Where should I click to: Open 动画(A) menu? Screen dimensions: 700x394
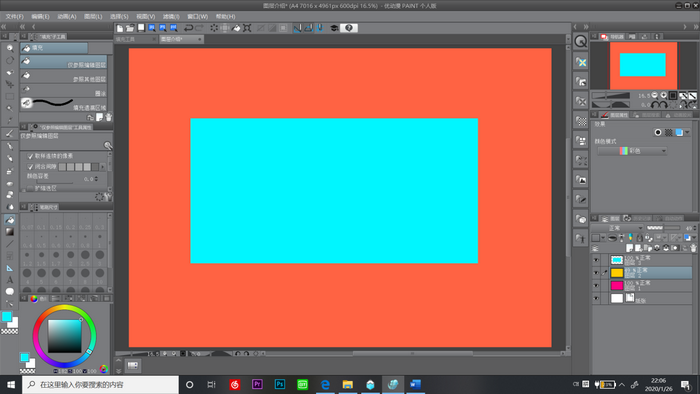67,17
